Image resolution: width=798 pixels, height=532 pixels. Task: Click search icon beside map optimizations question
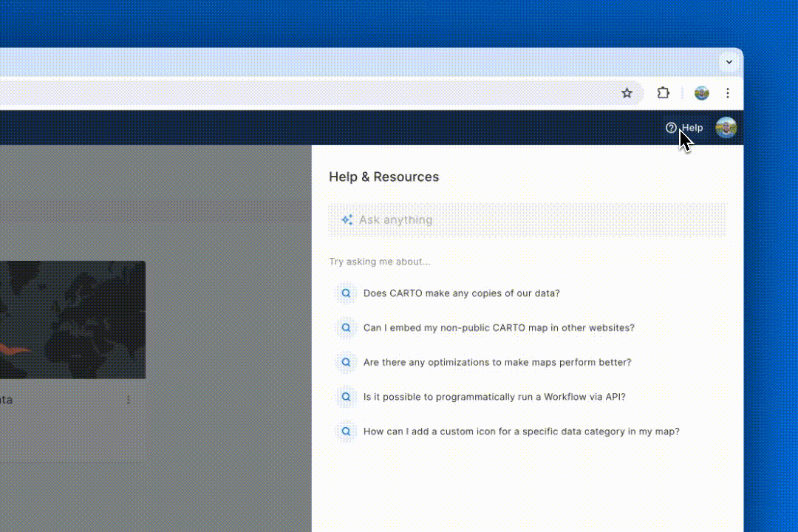345,362
